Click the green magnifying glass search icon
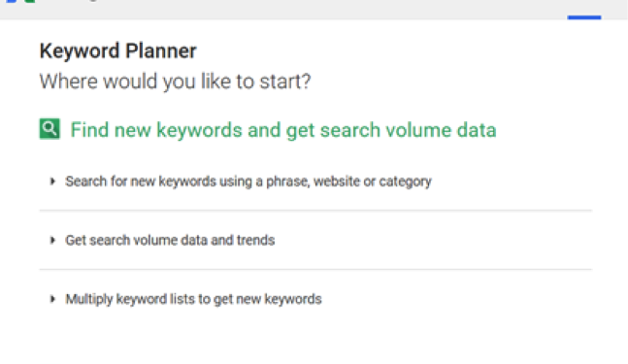This screenshot has height=364, width=628. tap(50, 129)
